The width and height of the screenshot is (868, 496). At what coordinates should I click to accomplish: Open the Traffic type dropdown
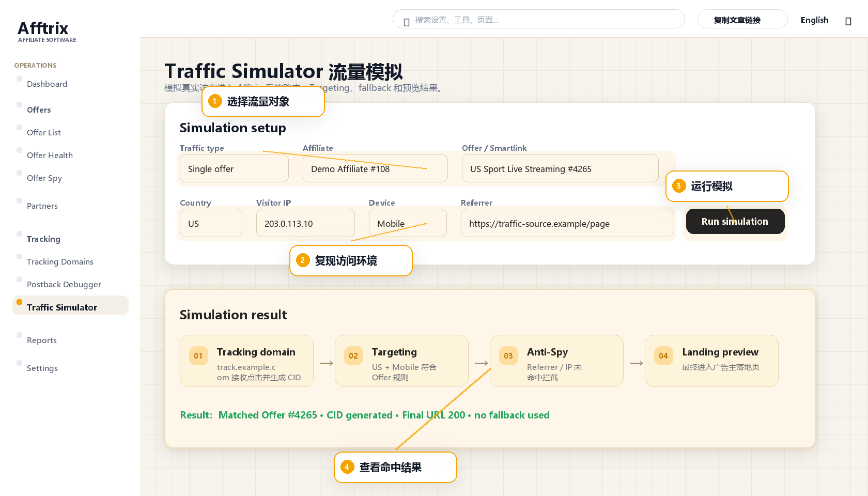234,168
